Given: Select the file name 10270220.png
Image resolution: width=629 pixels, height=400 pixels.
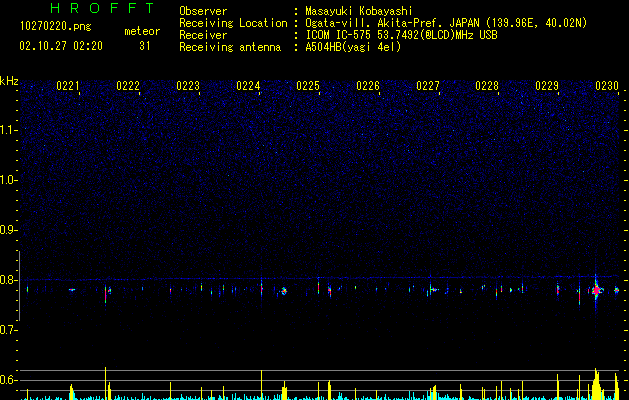Looking at the screenshot, I should (55, 27).
